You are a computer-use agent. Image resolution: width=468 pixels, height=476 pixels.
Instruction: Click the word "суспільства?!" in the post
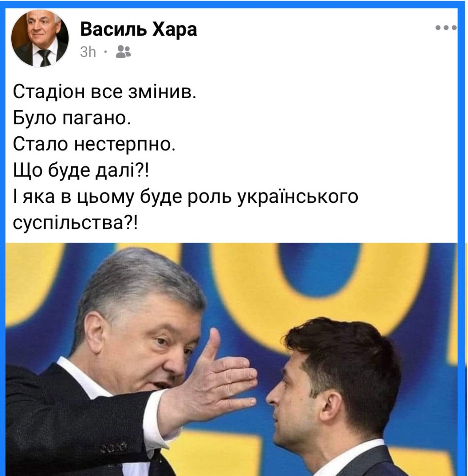pyautogui.click(x=75, y=223)
